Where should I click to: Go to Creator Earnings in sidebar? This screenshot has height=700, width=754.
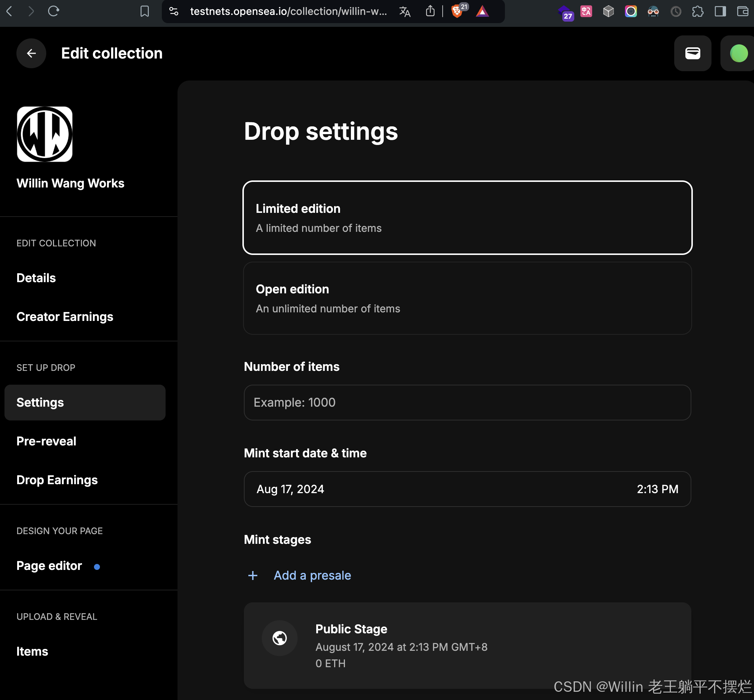65,317
